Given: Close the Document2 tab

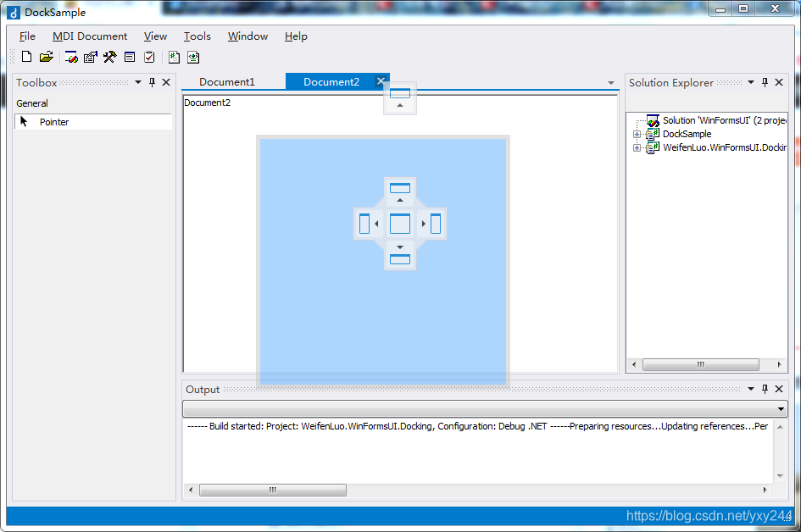Looking at the screenshot, I should click(381, 80).
